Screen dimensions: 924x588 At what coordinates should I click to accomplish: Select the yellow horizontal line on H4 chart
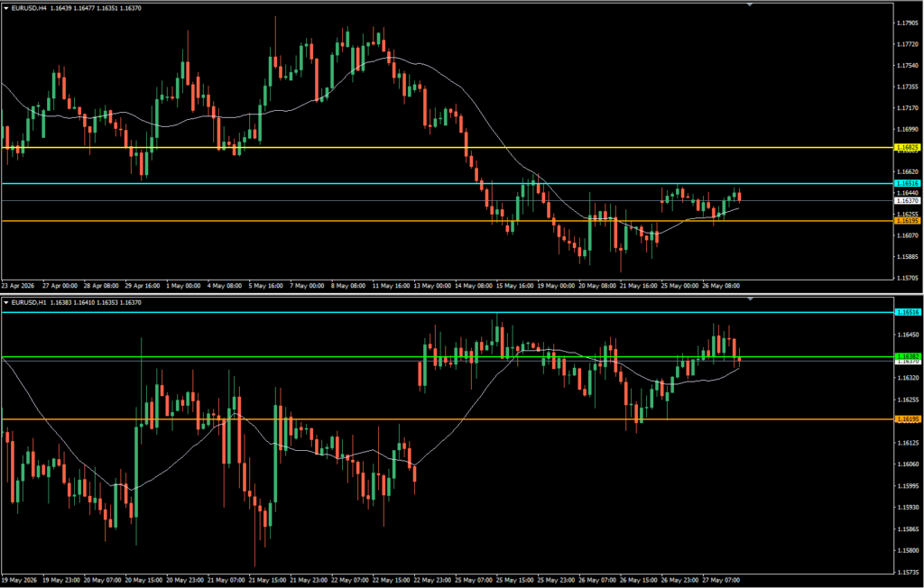pyautogui.click(x=448, y=147)
